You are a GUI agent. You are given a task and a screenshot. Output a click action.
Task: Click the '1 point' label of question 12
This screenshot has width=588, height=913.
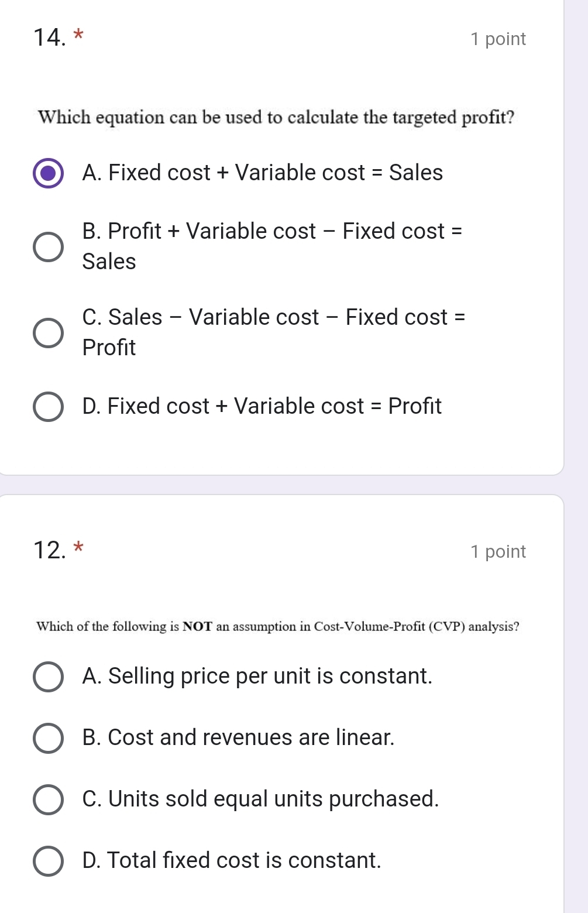pos(498,552)
